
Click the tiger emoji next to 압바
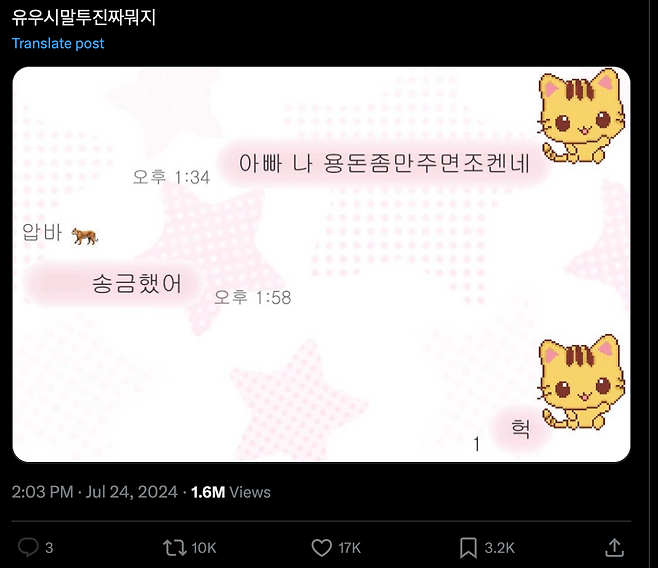tap(84, 236)
